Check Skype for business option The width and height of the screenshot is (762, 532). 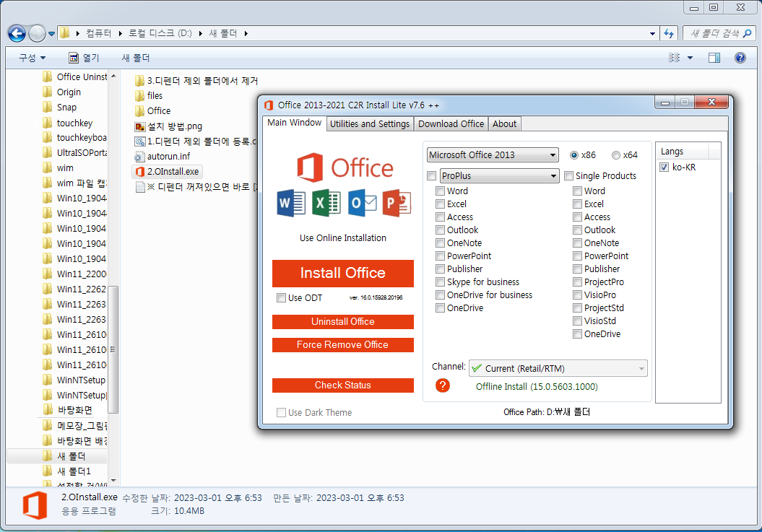click(x=440, y=282)
